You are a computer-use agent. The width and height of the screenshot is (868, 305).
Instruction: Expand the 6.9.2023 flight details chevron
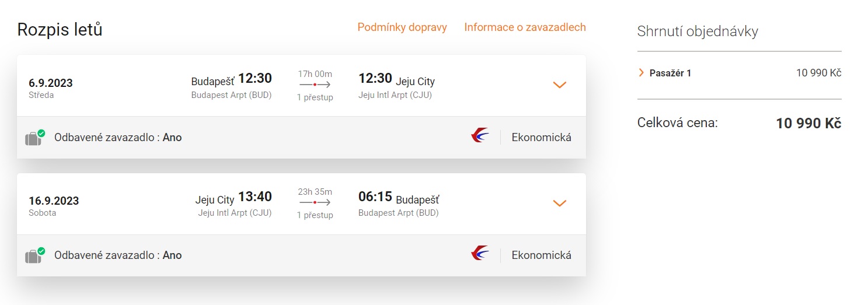click(x=559, y=85)
